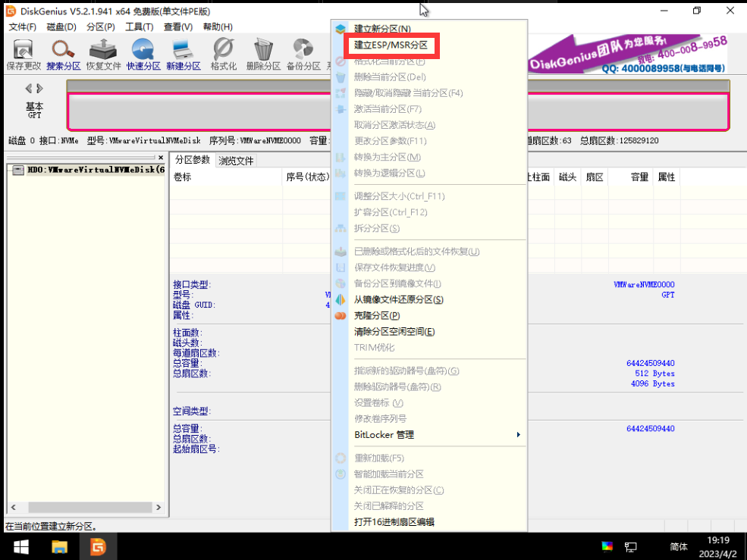Click the restore-from-image menu icon
Screen dimensions: 747x560
(341, 299)
